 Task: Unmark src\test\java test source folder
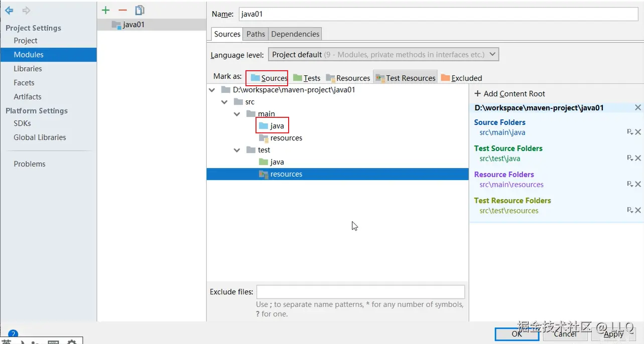pos(638,158)
